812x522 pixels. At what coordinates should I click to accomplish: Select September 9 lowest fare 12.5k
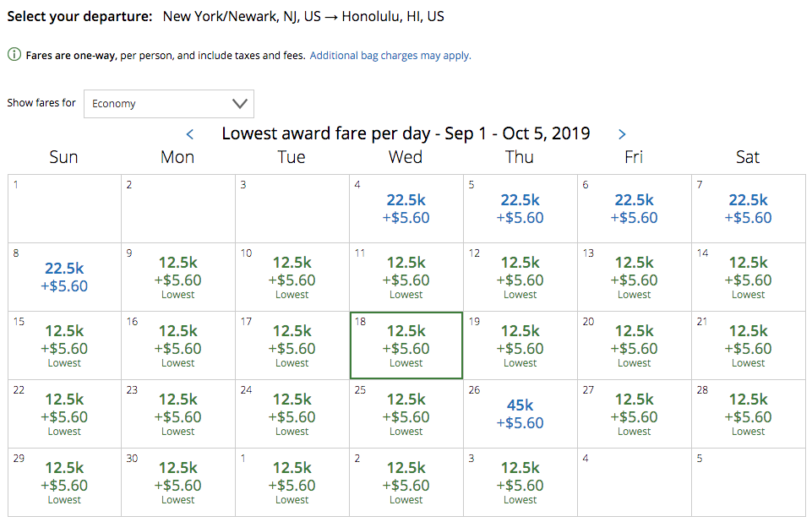[x=178, y=277]
